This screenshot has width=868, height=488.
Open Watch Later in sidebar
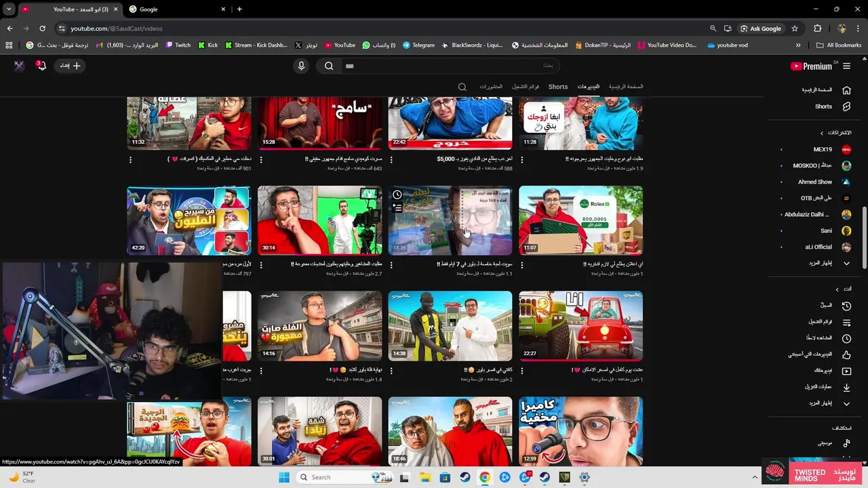[814, 338]
